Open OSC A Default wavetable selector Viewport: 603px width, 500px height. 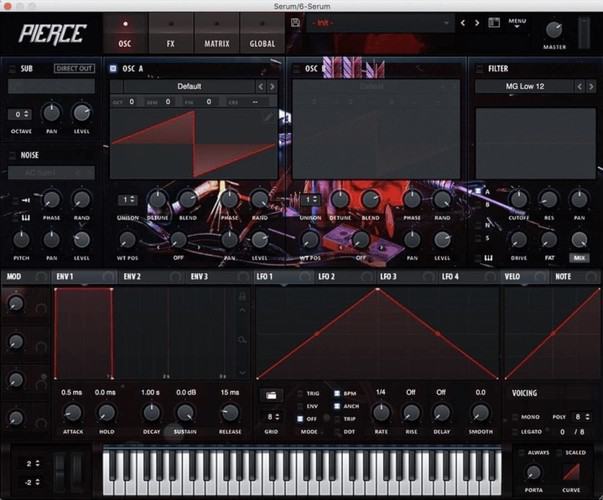click(x=189, y=86)
